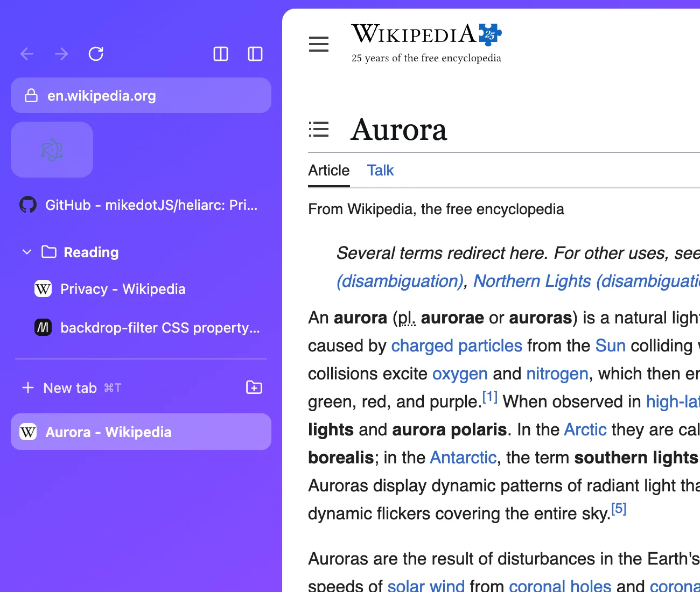Open the solar wind link

point(426,585)
